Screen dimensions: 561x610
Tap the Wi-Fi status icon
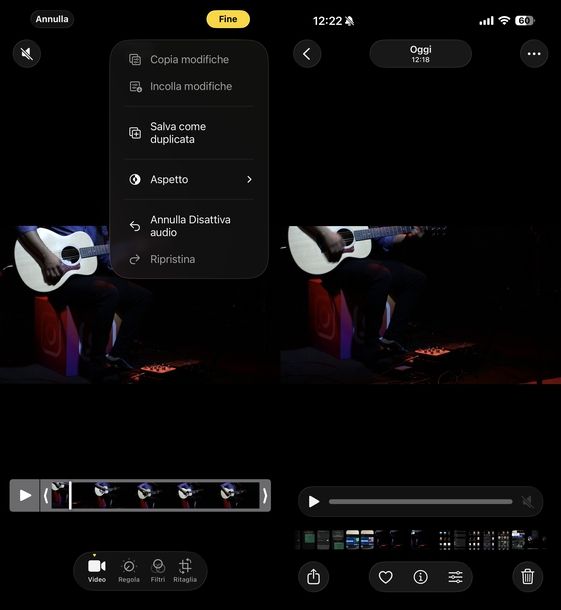coord(504,21)
